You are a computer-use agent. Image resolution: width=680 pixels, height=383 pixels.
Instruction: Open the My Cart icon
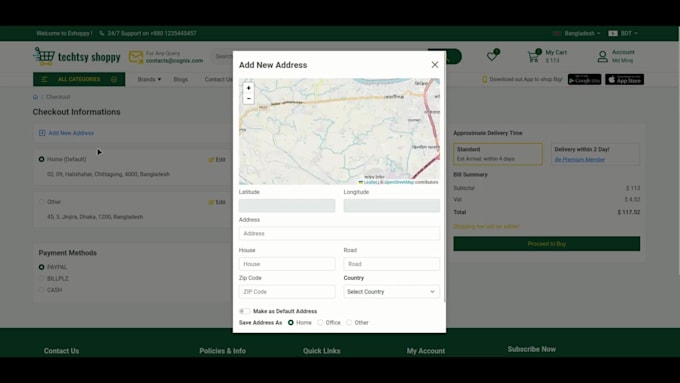(533, 56)
